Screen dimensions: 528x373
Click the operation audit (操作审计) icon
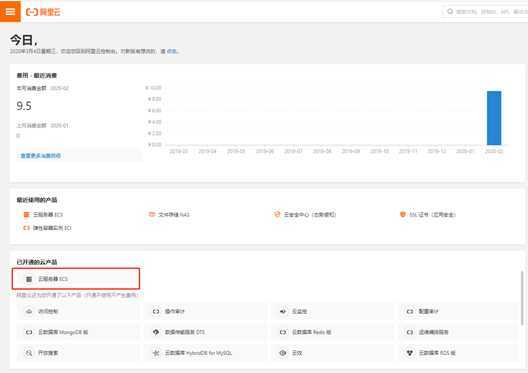point(156,311)
